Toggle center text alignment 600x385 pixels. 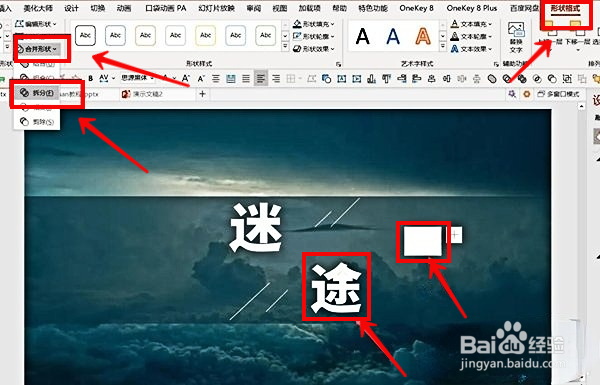216,79
